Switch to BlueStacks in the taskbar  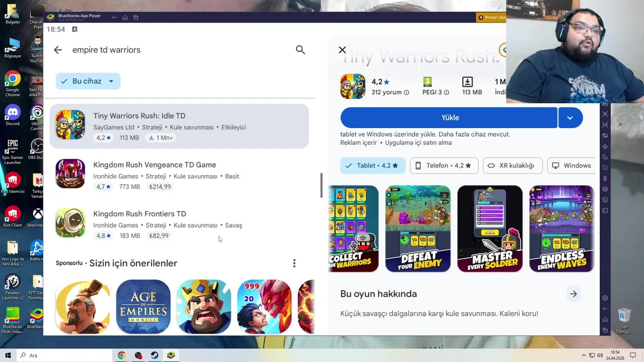171,355
